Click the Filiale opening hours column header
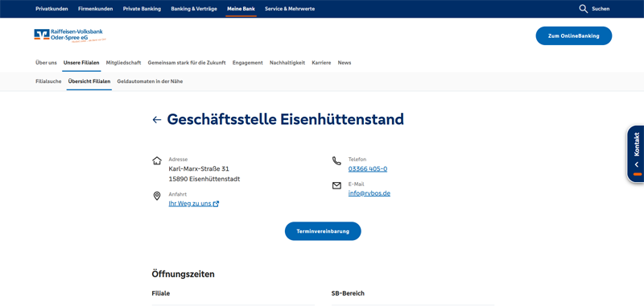Screen dimensions: 644x307 161,293
